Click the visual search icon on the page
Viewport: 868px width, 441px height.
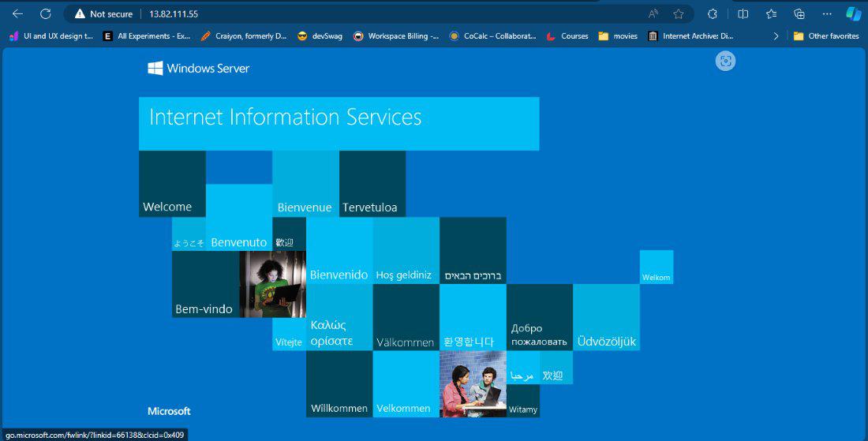click(x=726, y=61)
